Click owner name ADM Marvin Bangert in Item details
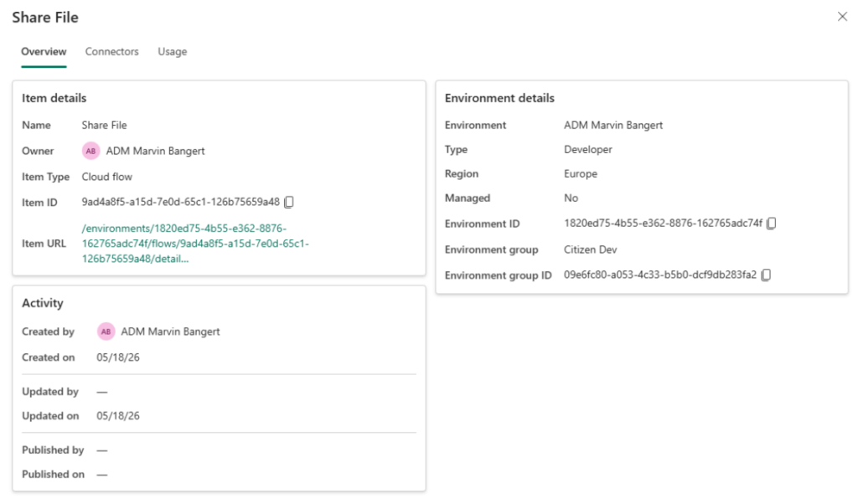Viewport: 858px width, 504px height. click(x=155, y=151)
